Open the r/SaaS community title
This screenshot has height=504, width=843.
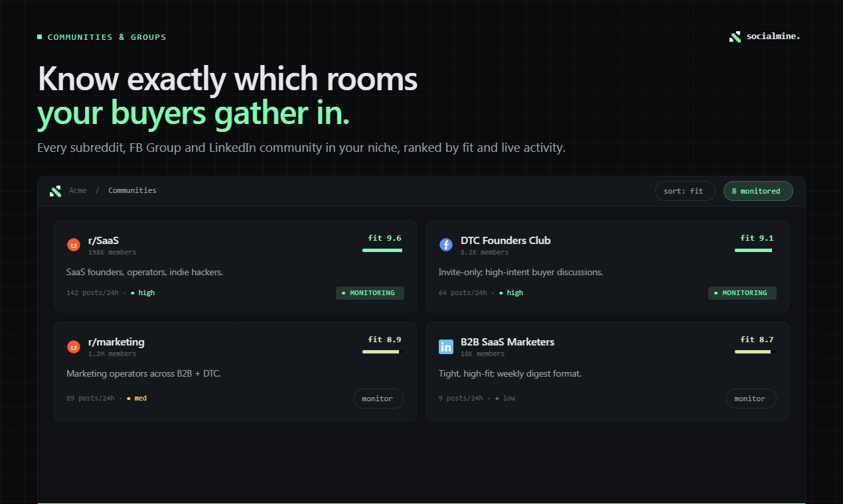pos(104,240)
